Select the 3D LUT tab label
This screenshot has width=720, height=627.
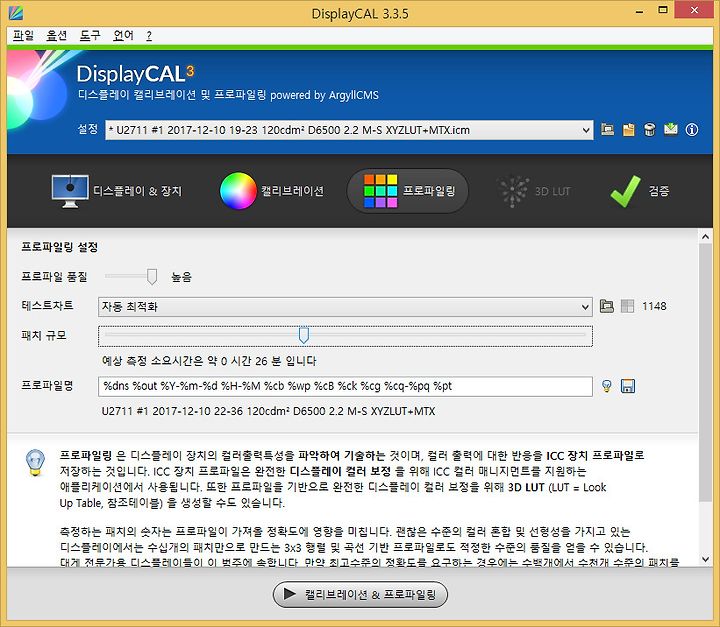coord(552,191)
